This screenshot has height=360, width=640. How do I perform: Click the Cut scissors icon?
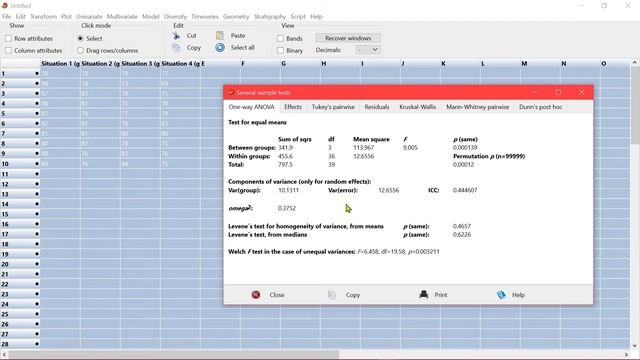(176, 36)
